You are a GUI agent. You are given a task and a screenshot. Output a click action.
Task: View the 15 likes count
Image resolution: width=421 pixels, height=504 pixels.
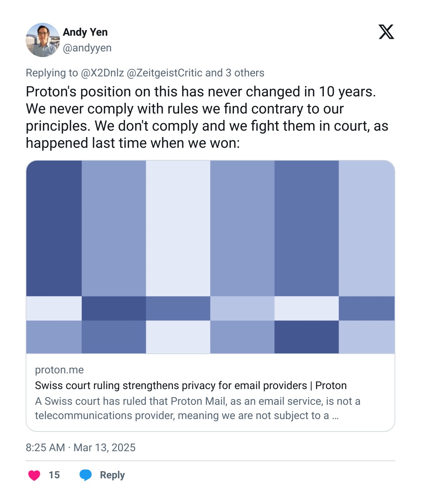[x=54, y=475]
